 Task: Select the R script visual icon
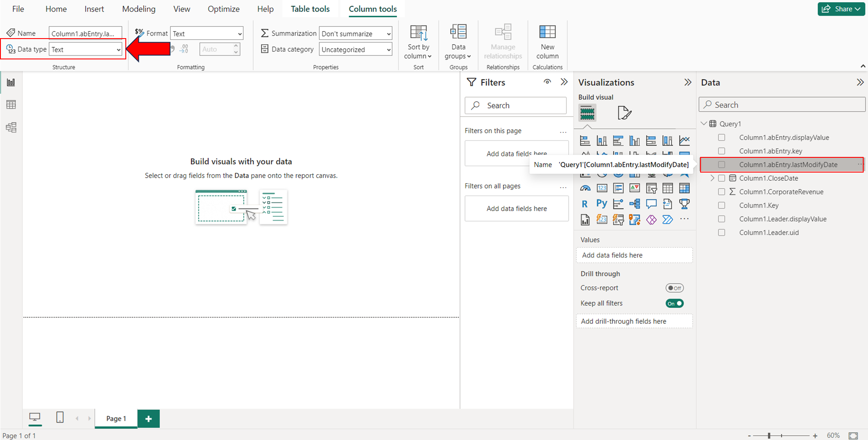[x=585, y=204]
